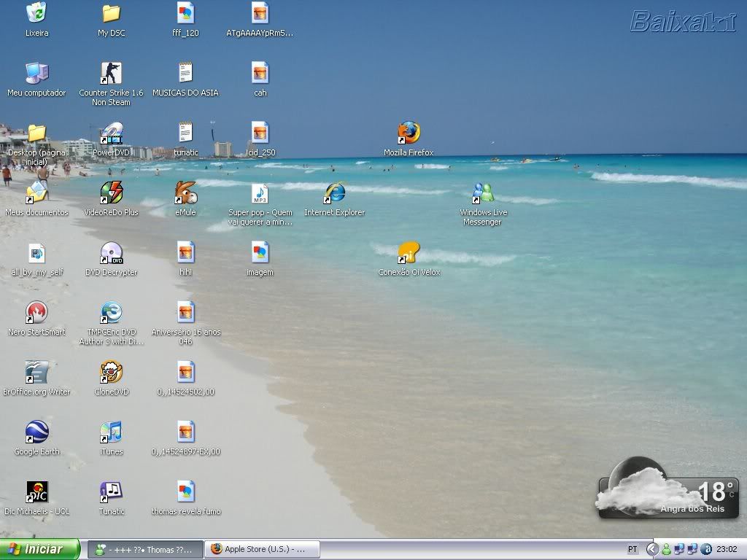Click the Google Earth shortcut icon

(x=36, y=432)
